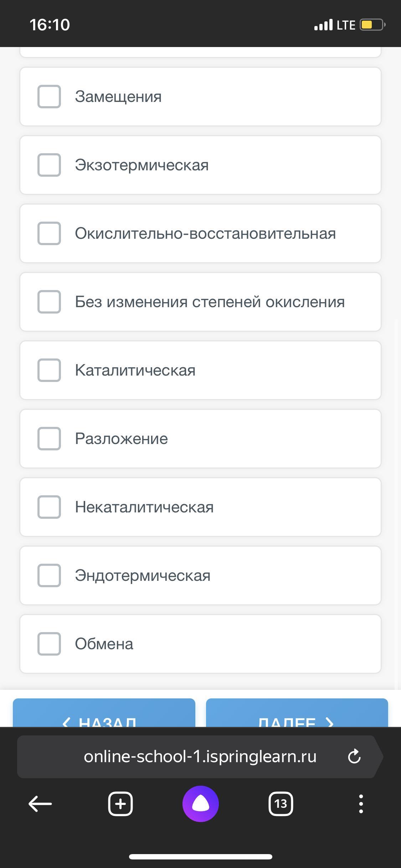Tick the Разложение checkbox
401x868 pixels.
click(x=49, y=439)
